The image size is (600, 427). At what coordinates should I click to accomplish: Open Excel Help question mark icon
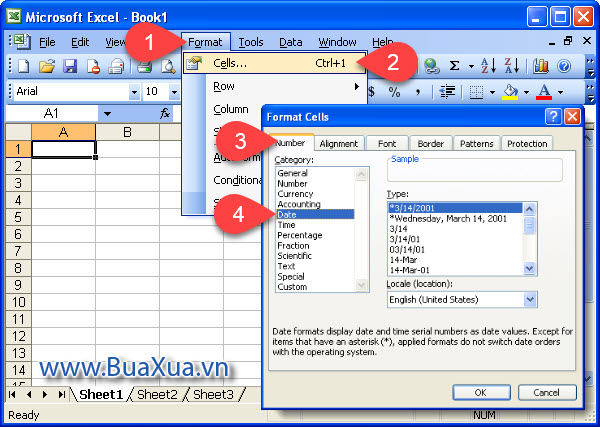pos(564,66)
